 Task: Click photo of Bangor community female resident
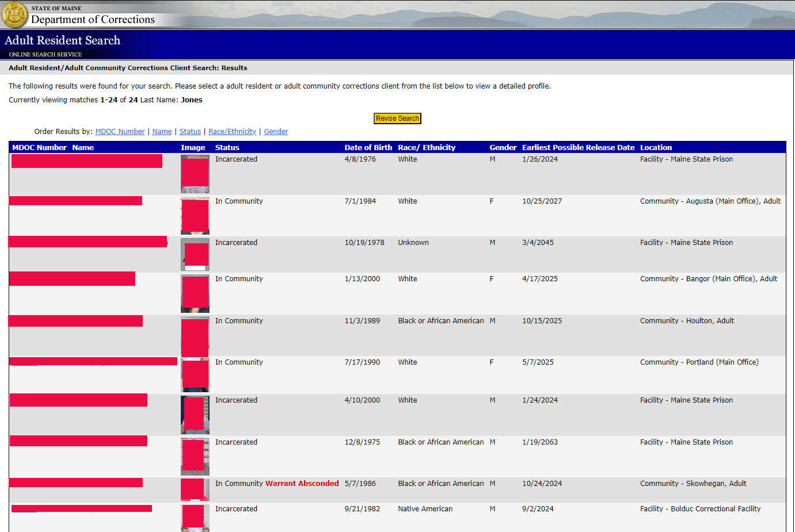[x=195, y=293]
